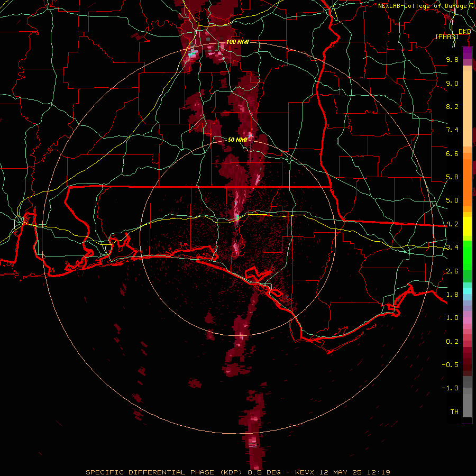Click the 0.5 DEG elevation text in the caption
Image resolution: width=476 pixels, height=476 pixels.
pyautogui.click(x=264, y=472)
